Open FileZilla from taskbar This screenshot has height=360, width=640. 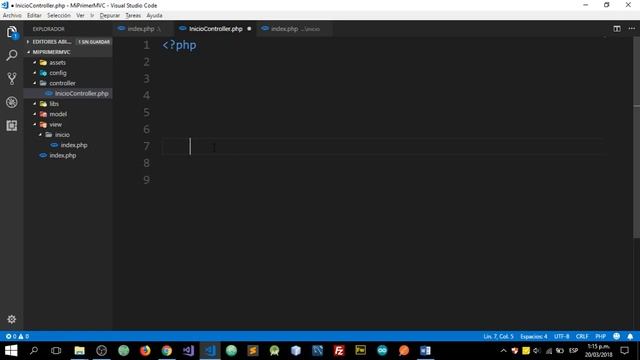(x=339, y=351)
